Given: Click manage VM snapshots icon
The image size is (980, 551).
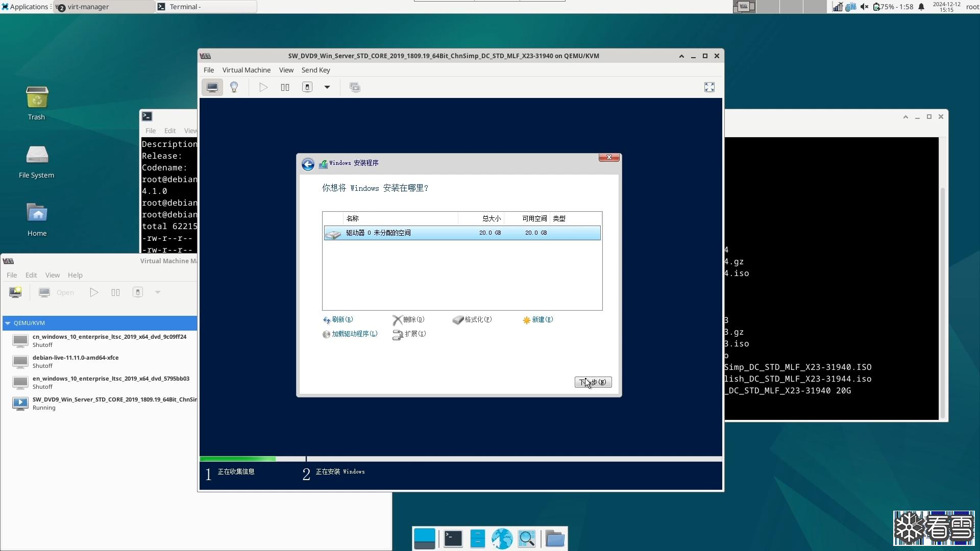Looking at the screenshot, I should (x=355, y=87).
